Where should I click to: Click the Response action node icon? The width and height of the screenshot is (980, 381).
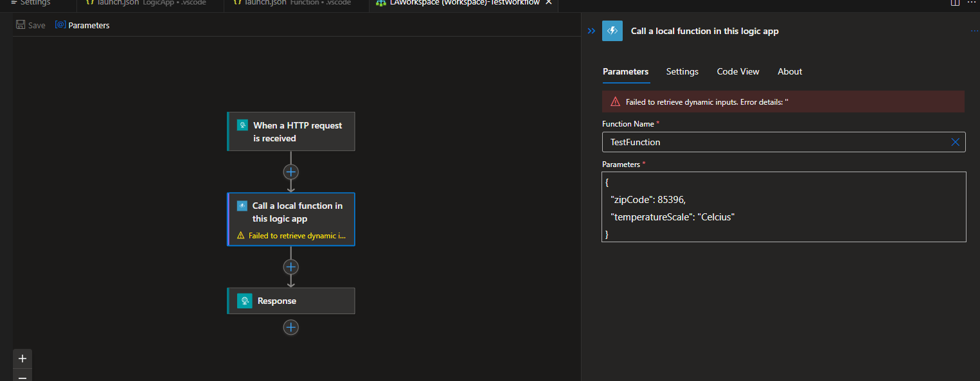coord(244,300)
